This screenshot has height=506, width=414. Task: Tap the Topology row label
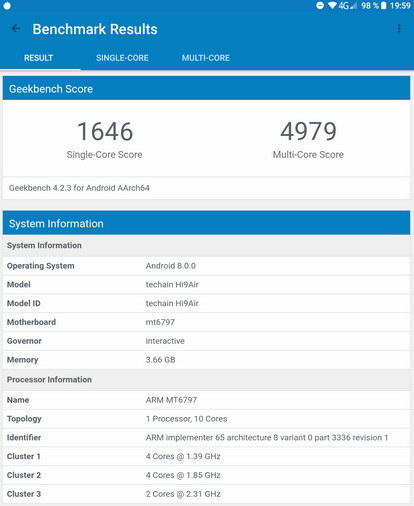24,419
